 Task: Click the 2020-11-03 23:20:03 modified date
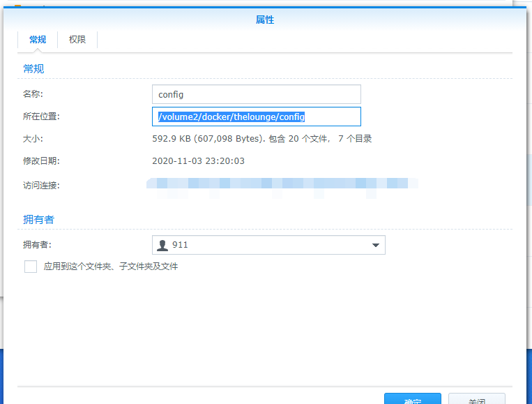click(x=198, y=161)
